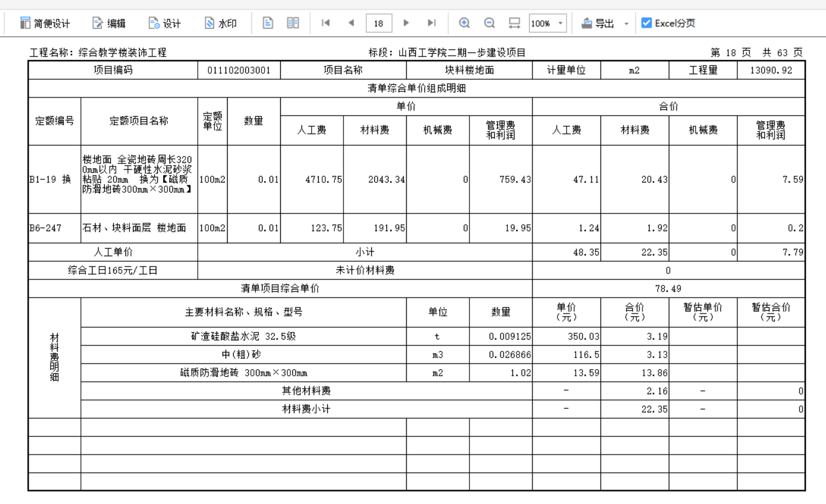
Task: Open 简便设计 simple design tool
Action: pos(45,23)
